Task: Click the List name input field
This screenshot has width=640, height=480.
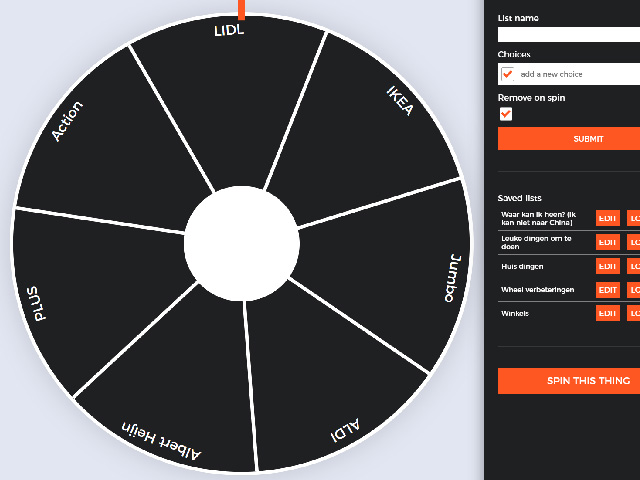Action: pyautogui.click(x=569, y=35)
